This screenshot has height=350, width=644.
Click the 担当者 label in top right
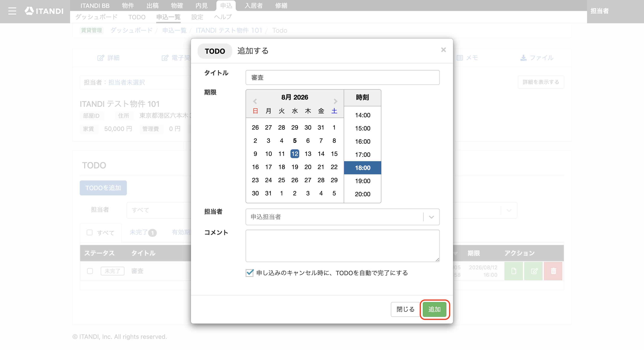click(x=599, y=11)
